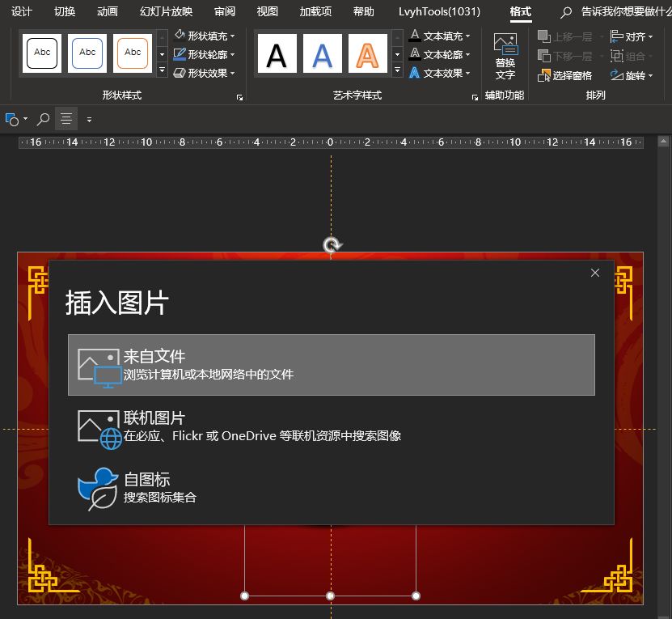Click the 形状效果 effects icon
Image resolution: width=672 pixels, height=619 pixels.
(x=180, y=74)
